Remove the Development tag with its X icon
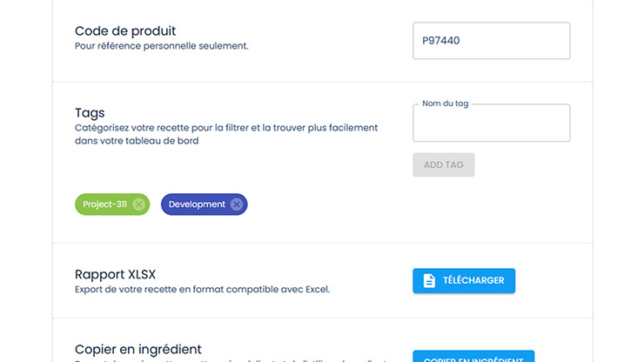The image size is (644, 362). point(236,204)
